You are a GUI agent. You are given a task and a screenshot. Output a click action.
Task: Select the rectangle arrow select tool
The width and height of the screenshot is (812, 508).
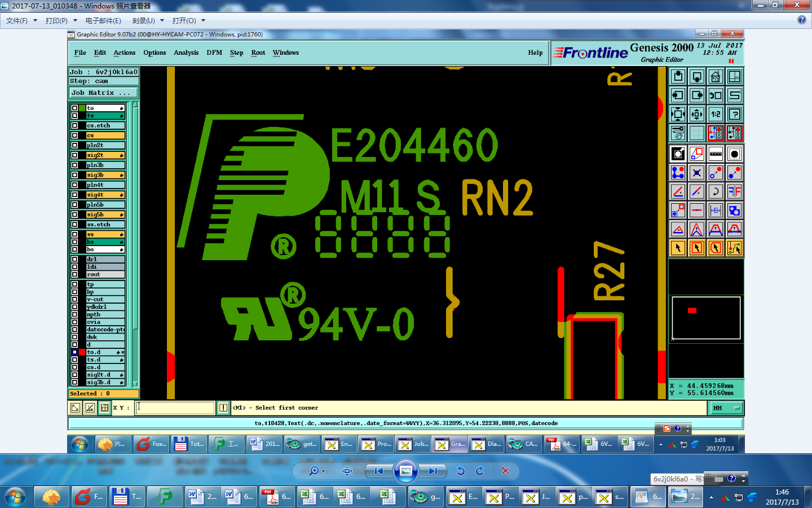697,248
